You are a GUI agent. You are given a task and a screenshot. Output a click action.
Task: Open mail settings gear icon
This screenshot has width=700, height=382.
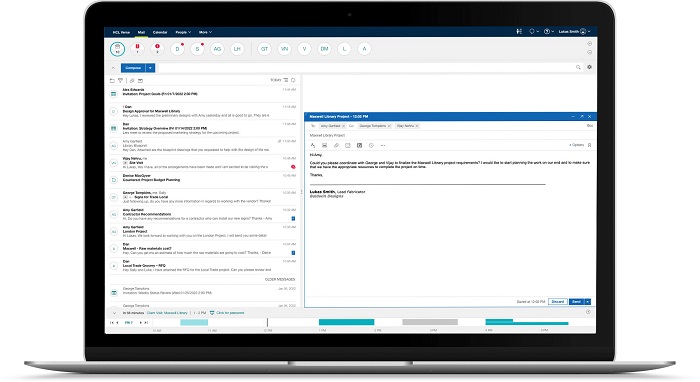click(589, 67)
